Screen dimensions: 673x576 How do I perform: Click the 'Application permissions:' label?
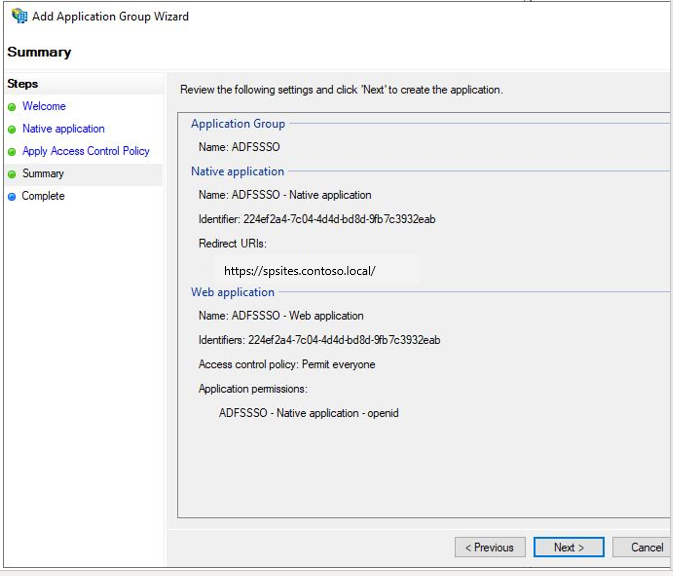253,389
